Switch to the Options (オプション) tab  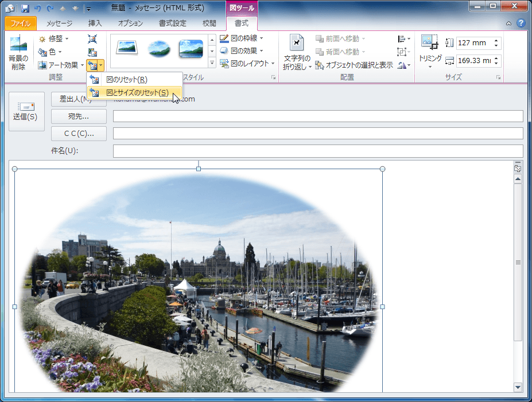click(x=131, y=24)
